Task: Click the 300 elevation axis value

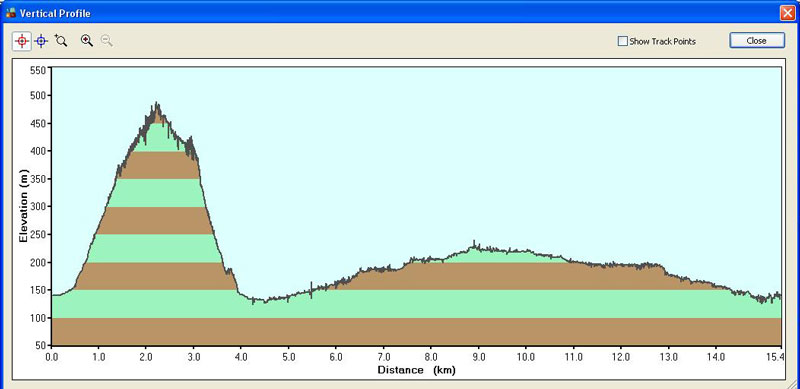Action: coord(38,207)
